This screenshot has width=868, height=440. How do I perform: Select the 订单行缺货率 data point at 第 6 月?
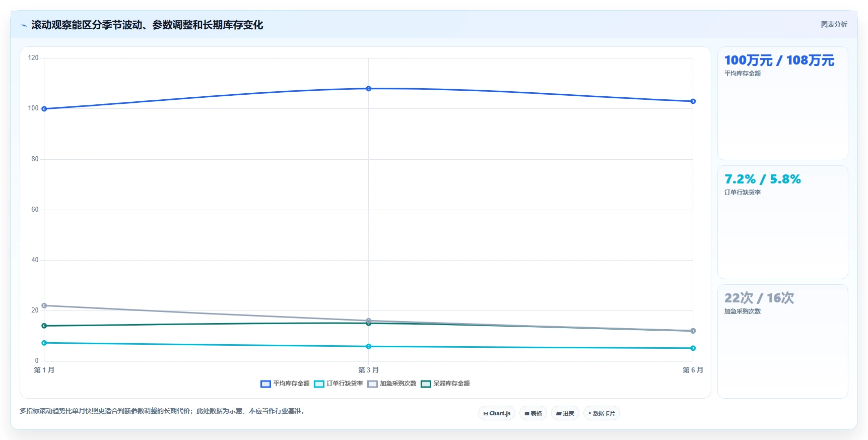[x=693, y=348]
